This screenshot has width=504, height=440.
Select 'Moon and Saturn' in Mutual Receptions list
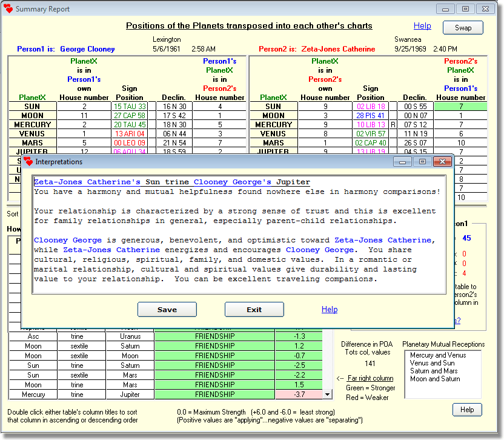click(435, 379)
